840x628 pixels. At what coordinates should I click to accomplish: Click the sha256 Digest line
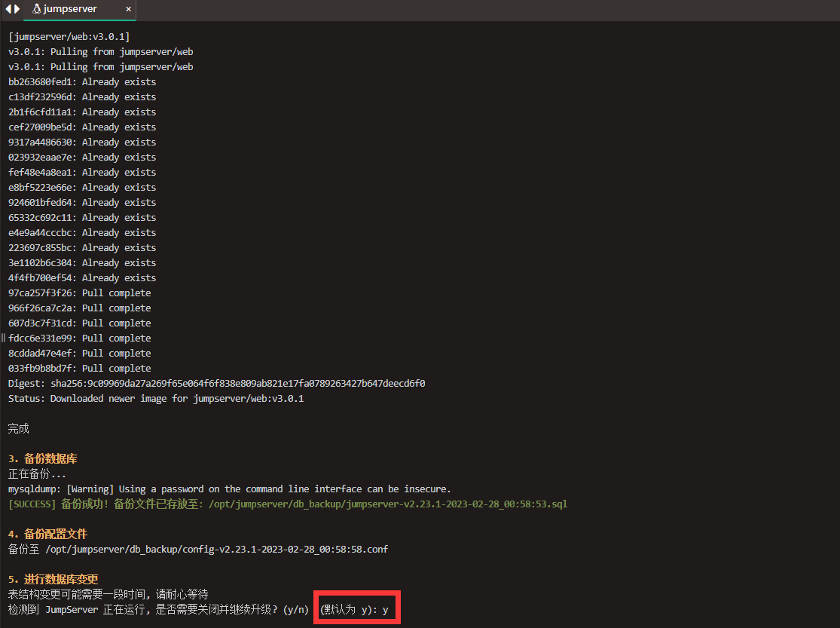click(x=216, y=383)
